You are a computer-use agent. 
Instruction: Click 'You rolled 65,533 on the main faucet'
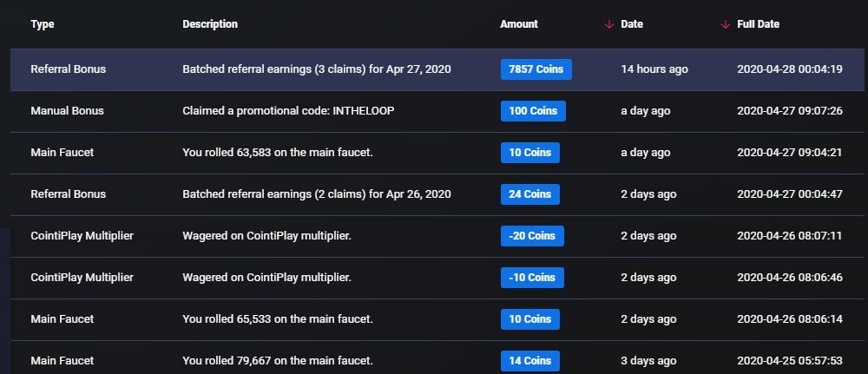pyautogui.click(x=278, y=319)
